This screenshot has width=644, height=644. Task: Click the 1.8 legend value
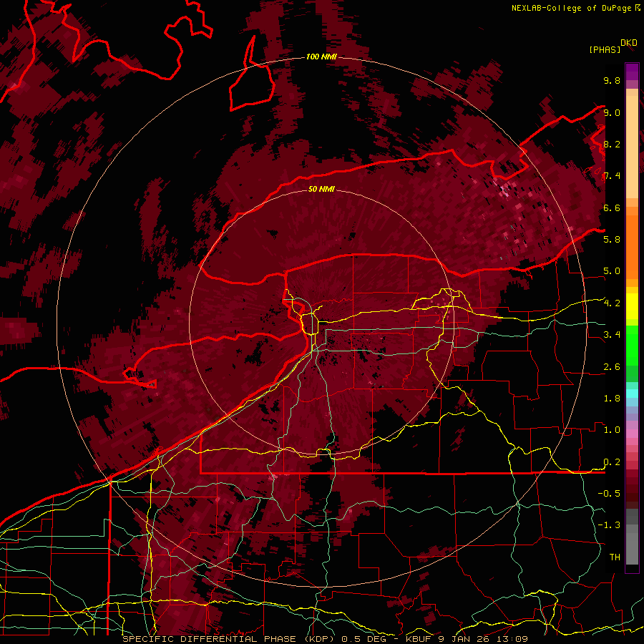(612, 398)
